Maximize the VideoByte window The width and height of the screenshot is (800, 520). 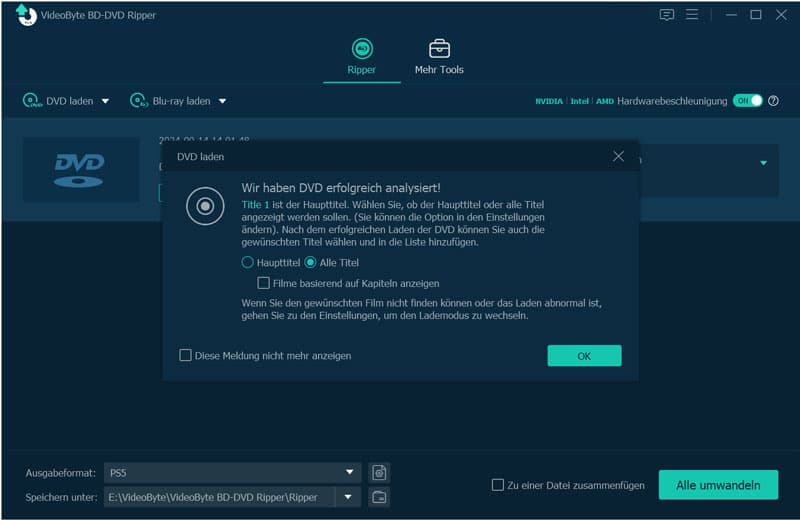[756, 15]
